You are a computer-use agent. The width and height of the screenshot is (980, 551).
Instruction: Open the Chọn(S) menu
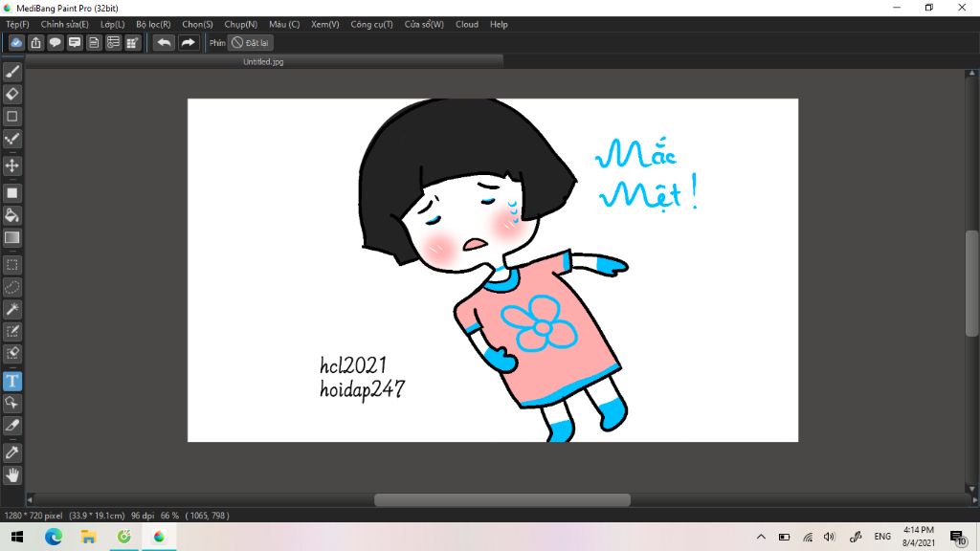pyautogui.click(x=197, y=24)
